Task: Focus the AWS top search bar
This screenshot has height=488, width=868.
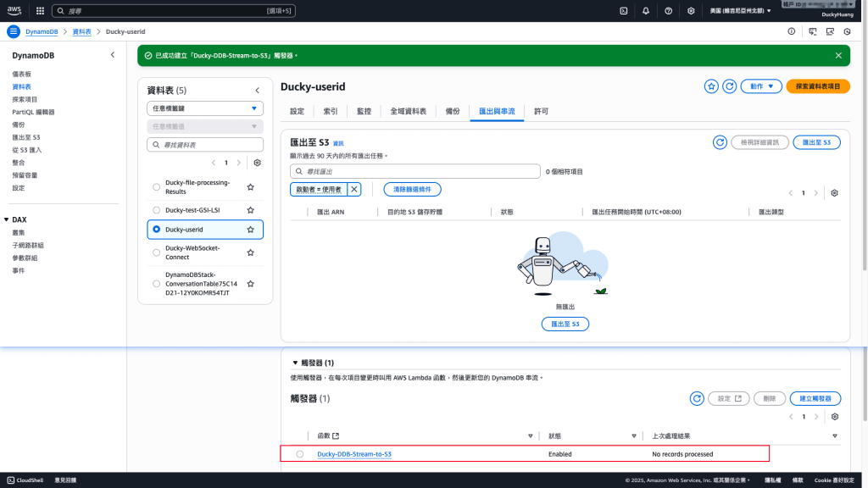Action: 173,10
